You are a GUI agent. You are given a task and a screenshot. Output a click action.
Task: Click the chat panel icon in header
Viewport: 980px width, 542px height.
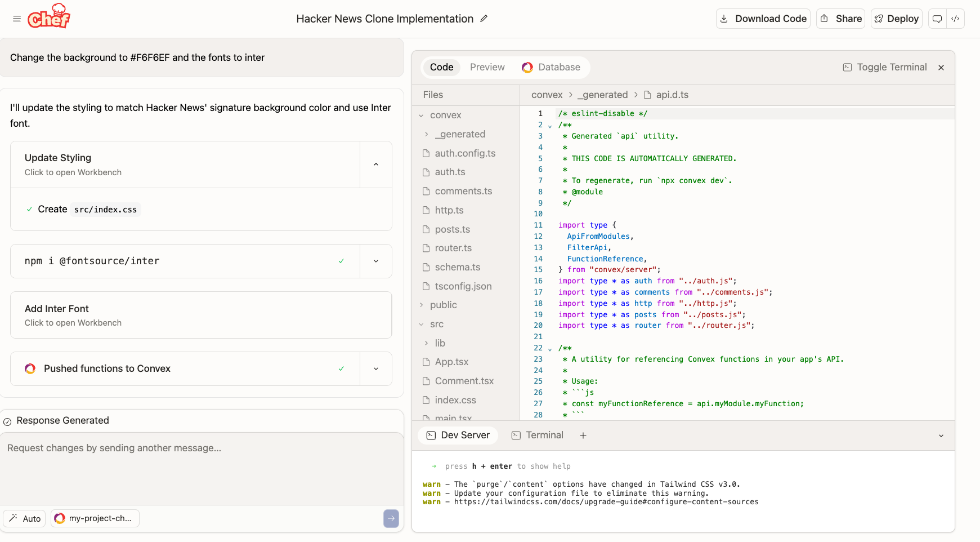point(937,19)
